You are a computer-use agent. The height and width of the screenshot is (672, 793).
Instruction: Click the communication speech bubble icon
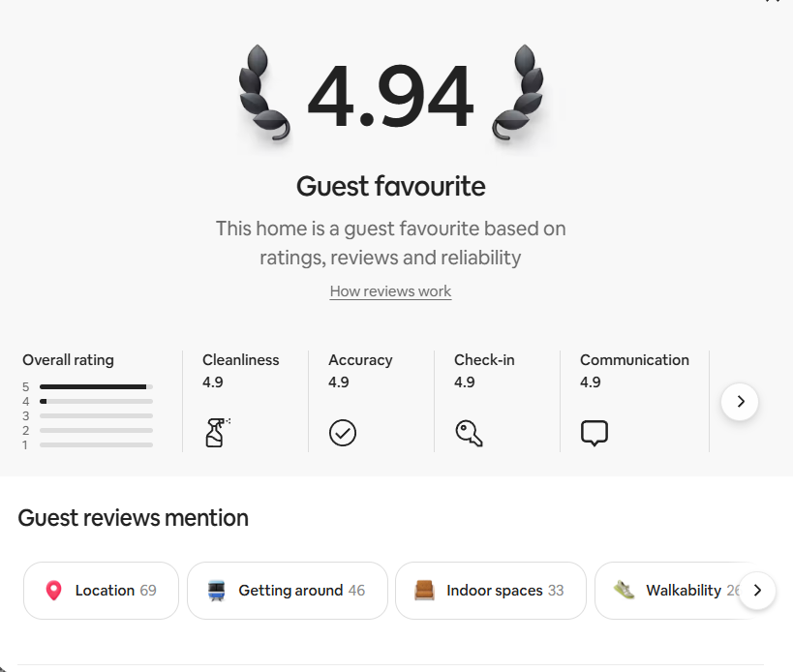click(594, 432)
